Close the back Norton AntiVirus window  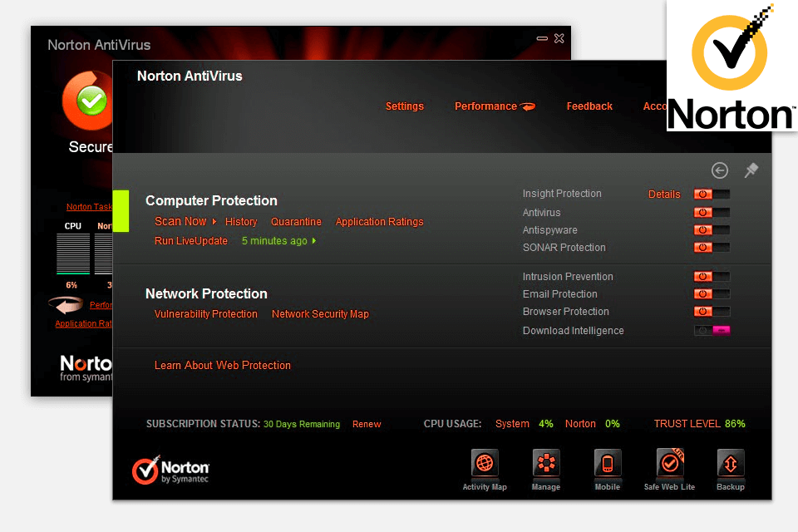(559, 38)
